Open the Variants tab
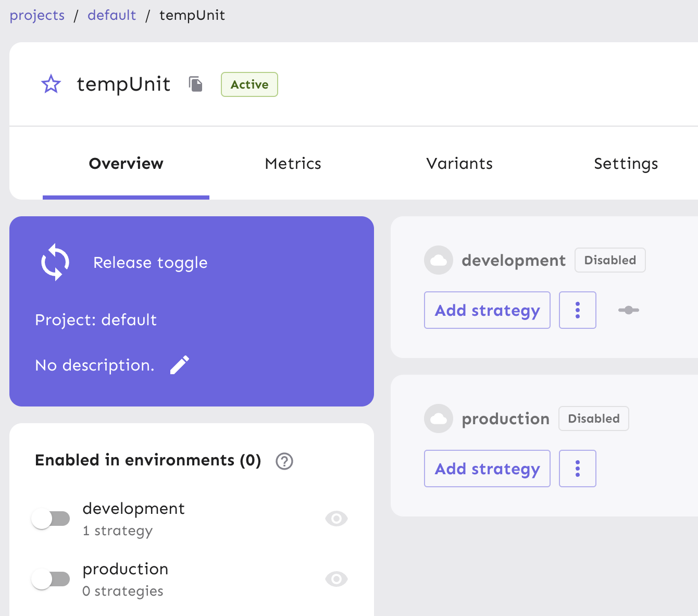 tap(459, 163)
